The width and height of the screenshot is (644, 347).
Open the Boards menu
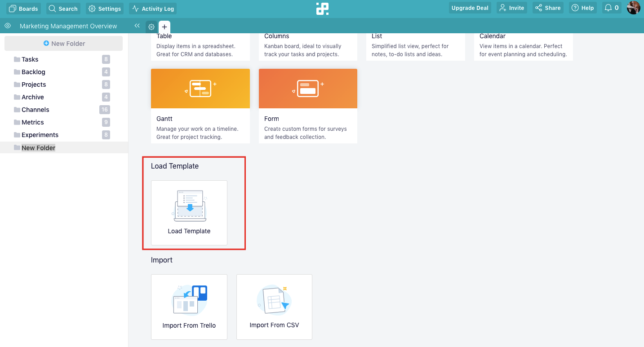pos(23,8)
